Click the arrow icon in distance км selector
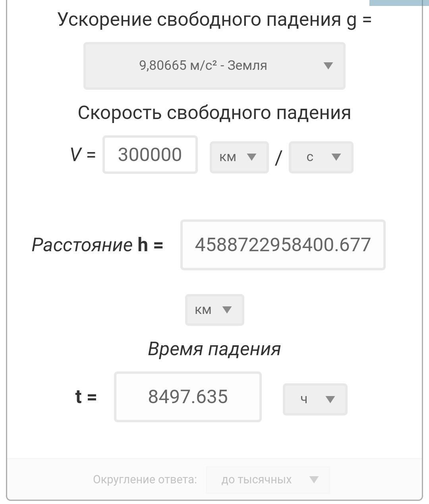 tap(227, 310)
